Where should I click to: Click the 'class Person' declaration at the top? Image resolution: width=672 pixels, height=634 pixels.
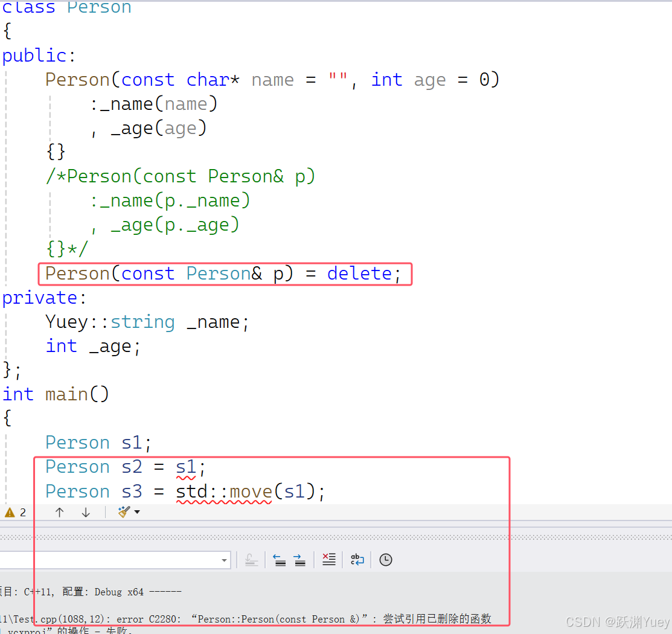pyautogui.click(x=67, y=7)
